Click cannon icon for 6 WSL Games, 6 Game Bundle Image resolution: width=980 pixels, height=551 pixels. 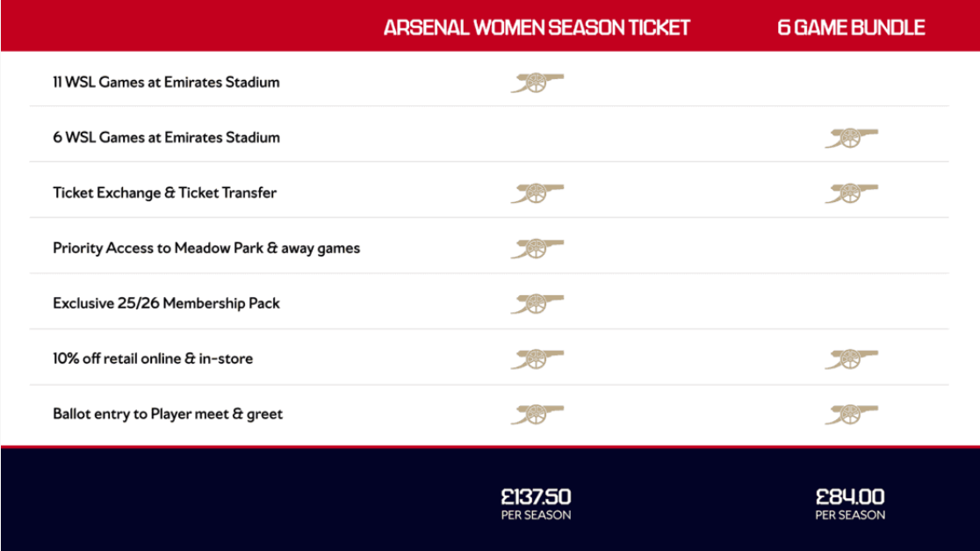[851, 138]
